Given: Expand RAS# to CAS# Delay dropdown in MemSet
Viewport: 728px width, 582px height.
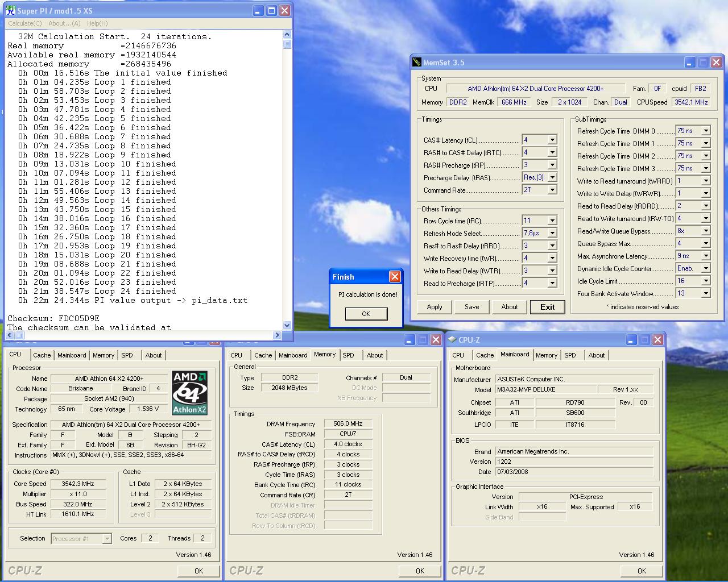Looking at the screenshot, I should pyautogui.click(x=552, y=152).
